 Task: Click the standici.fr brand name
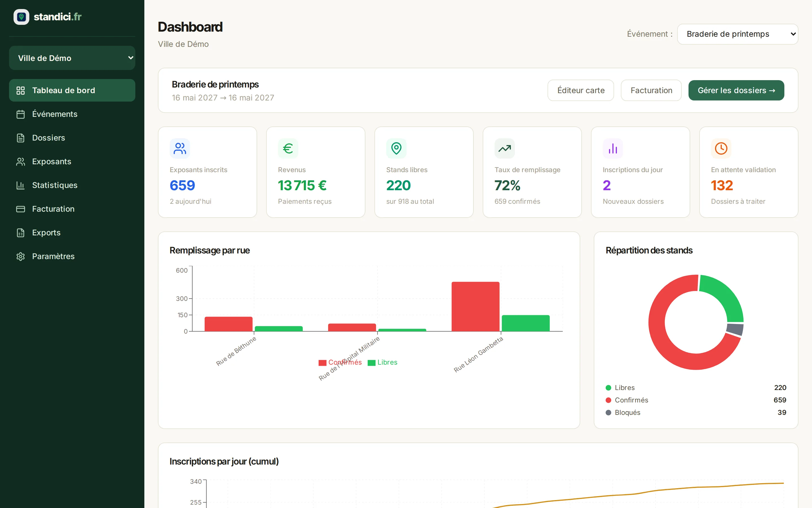click(58, 17)
